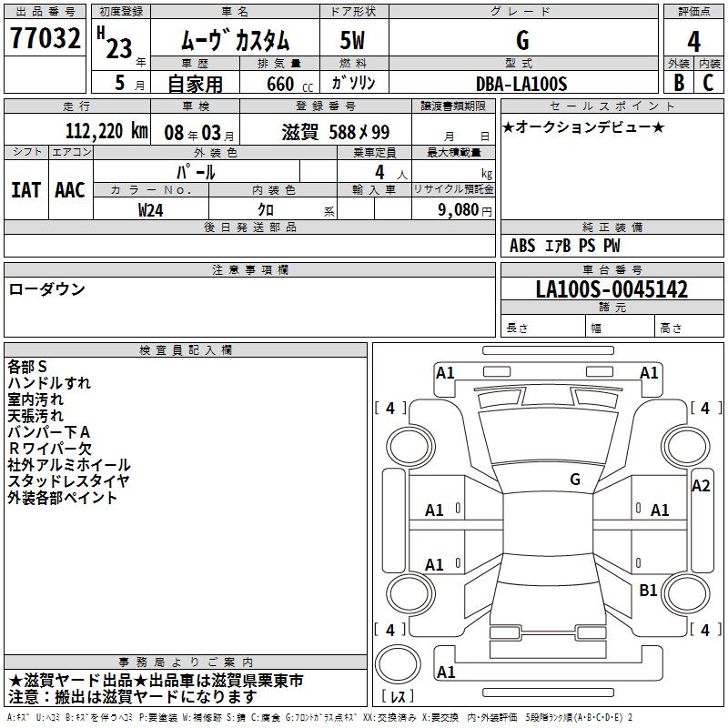728x728 pixels.
Task: Click color number W24
Action: coord(150,210)
